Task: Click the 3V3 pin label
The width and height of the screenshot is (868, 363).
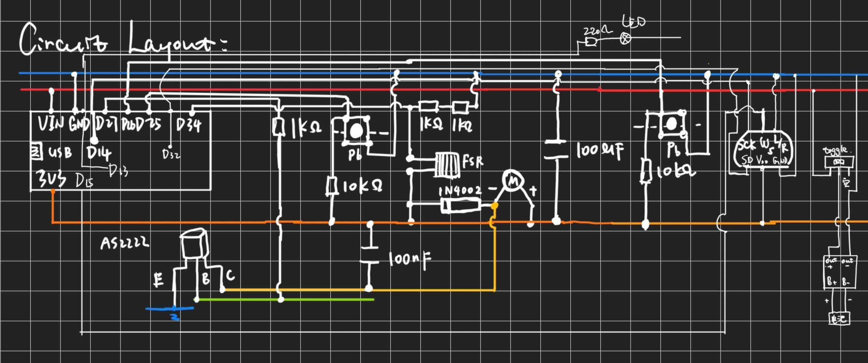Action: pyautogui.click(x=51, y=179)
